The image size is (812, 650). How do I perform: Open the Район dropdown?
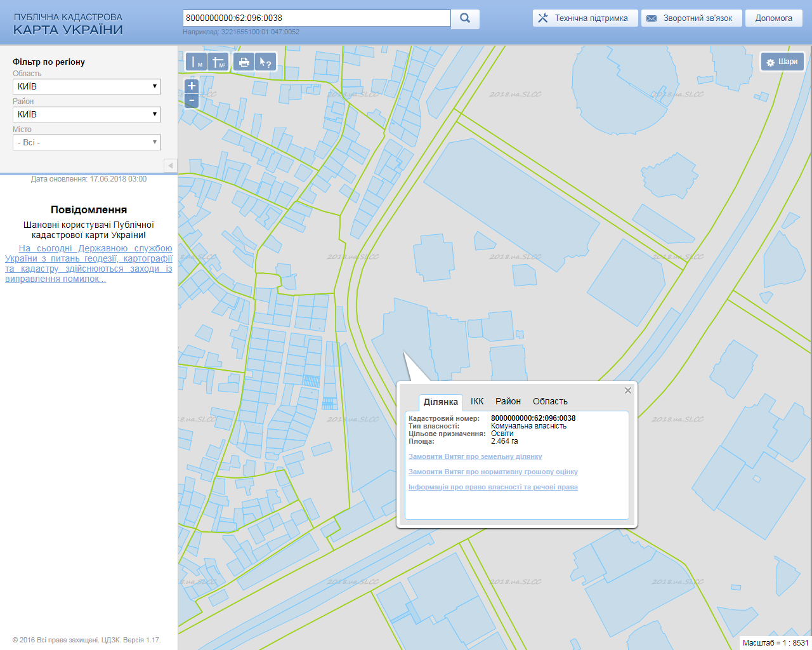(87, 114)
